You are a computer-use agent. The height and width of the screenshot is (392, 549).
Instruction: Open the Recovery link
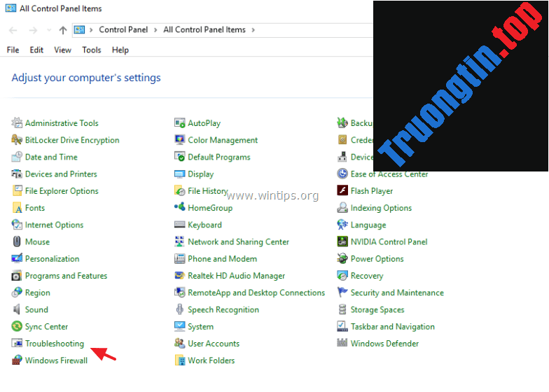coord(367,276)
